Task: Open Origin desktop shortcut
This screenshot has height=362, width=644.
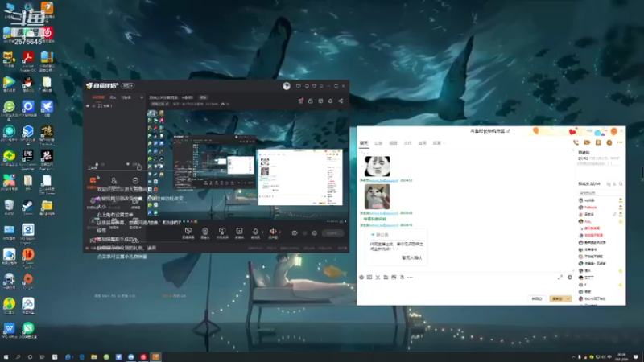Action: point(28,282)
